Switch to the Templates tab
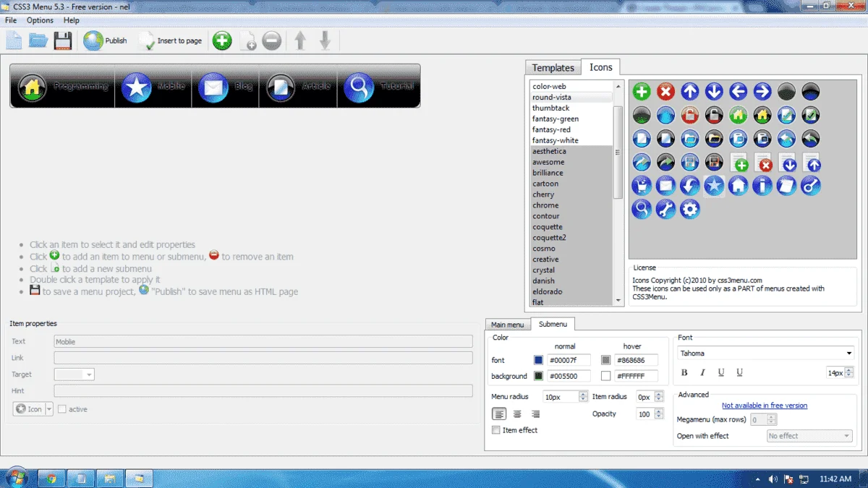The height and width of the screenshot is (488, 868). (553, 68)
